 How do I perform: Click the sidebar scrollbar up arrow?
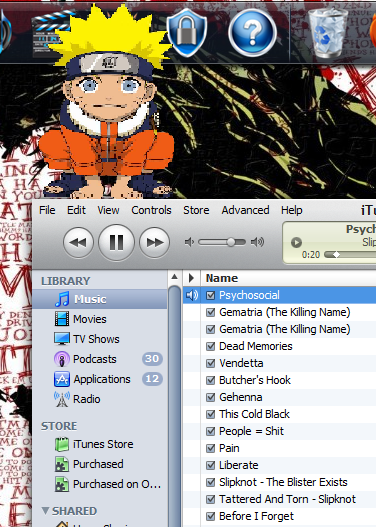pos(174,277)
